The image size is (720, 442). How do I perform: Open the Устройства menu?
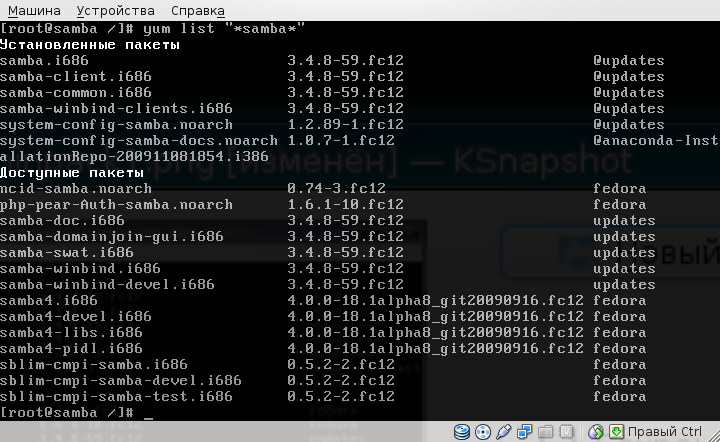click(x=115, y=10)
